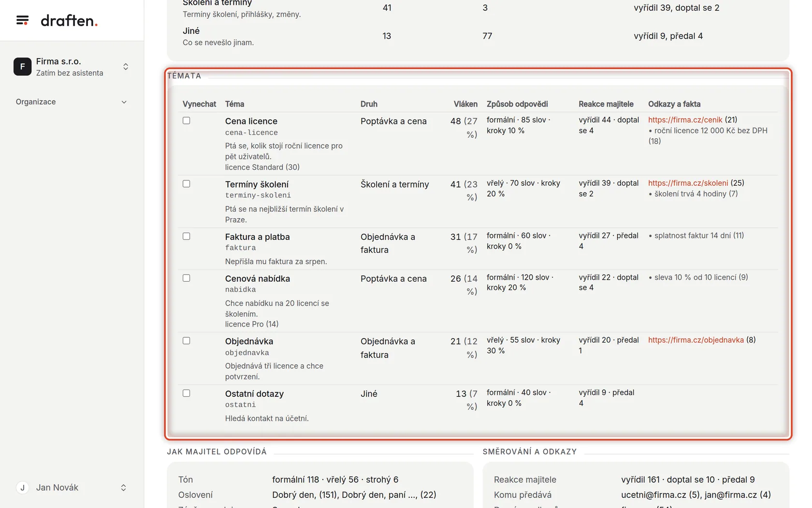The height and width of the screenshot is (508, 812).
Task: Click 'Hledá kontakt na účetní.' description
Action: 267,418
